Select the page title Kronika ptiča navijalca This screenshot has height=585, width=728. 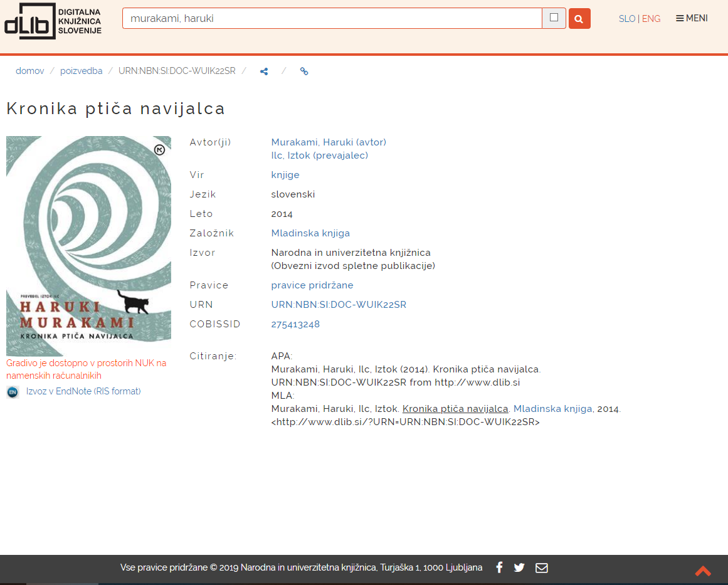coord(115,108)
